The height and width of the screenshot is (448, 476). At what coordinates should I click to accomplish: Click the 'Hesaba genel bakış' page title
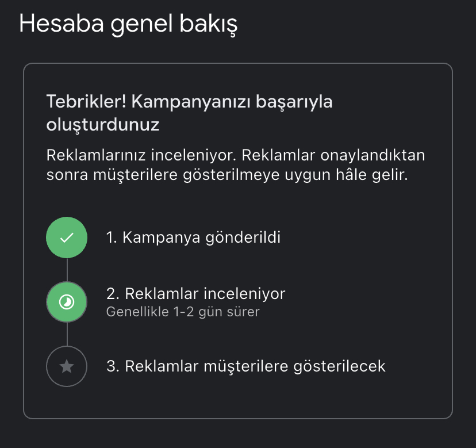(128, 25)
